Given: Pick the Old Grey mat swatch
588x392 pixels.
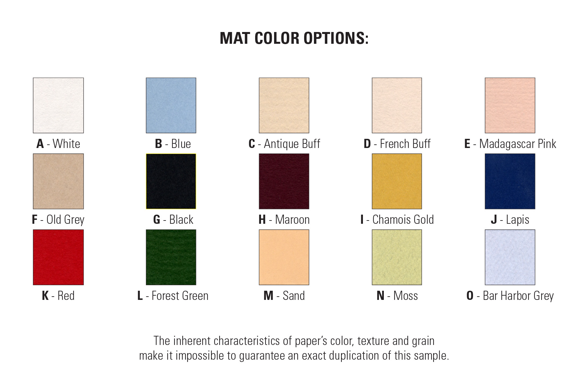Looking at the screenshot, I should (x=58, y=181).
